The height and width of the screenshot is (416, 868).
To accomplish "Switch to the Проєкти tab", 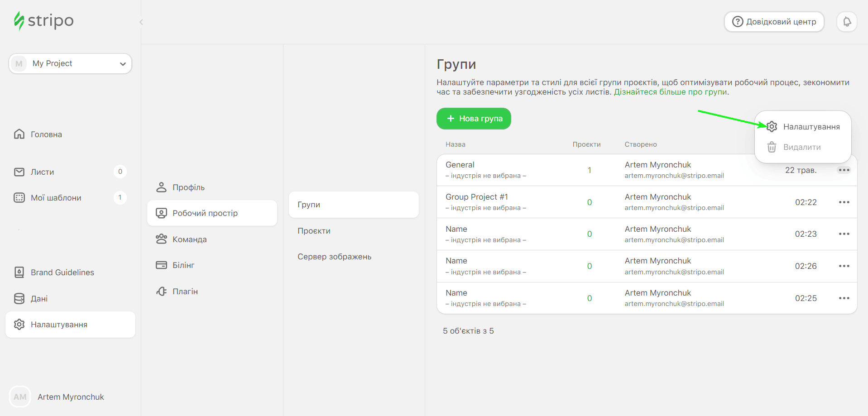I will 314,231.
